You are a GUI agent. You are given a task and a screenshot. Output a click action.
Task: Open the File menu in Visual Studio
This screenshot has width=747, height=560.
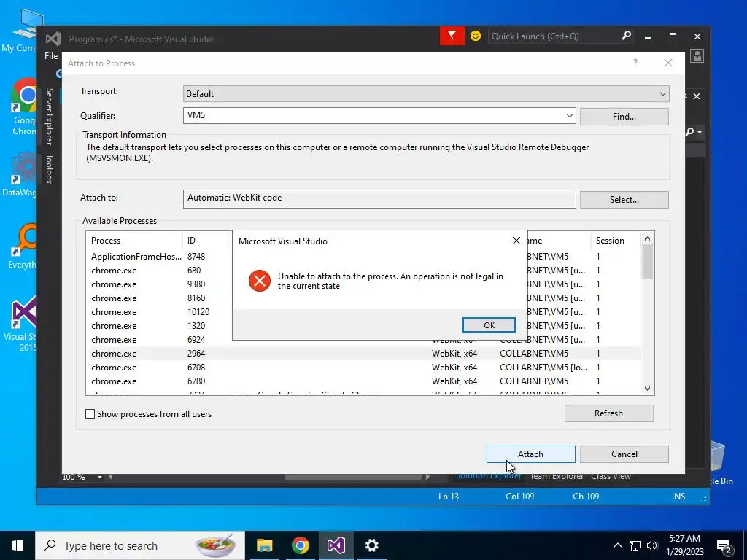[x=51, y=55]
